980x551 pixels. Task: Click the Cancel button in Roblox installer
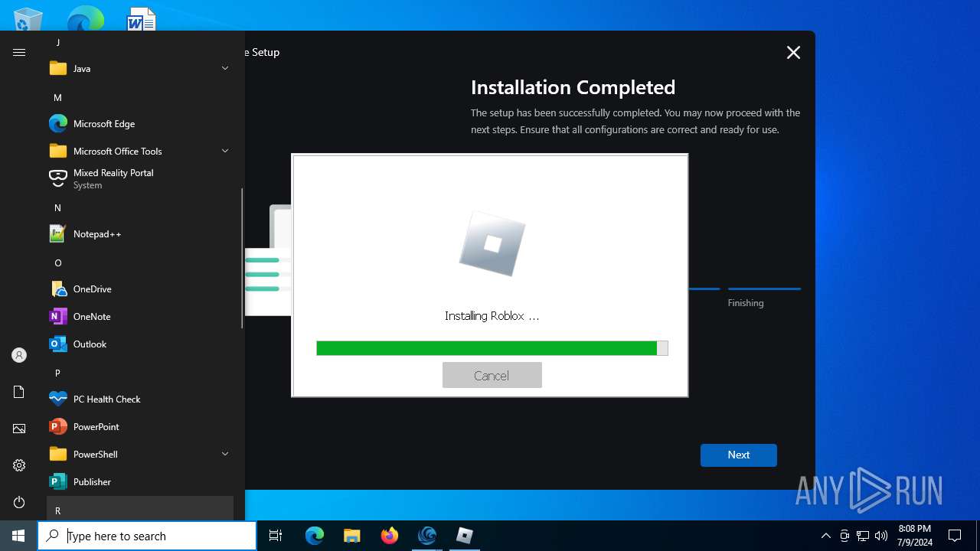(492, 375)
